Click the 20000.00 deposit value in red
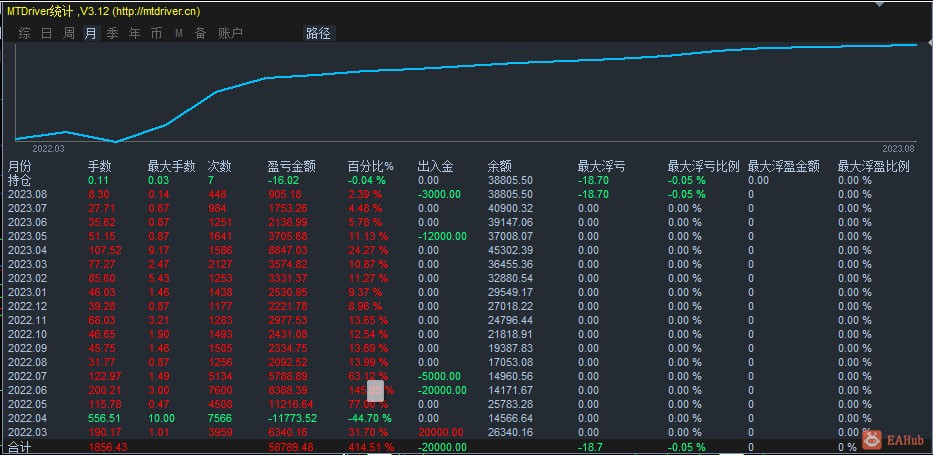Viewport: 933px width, 455px height. tap(440, 432)
